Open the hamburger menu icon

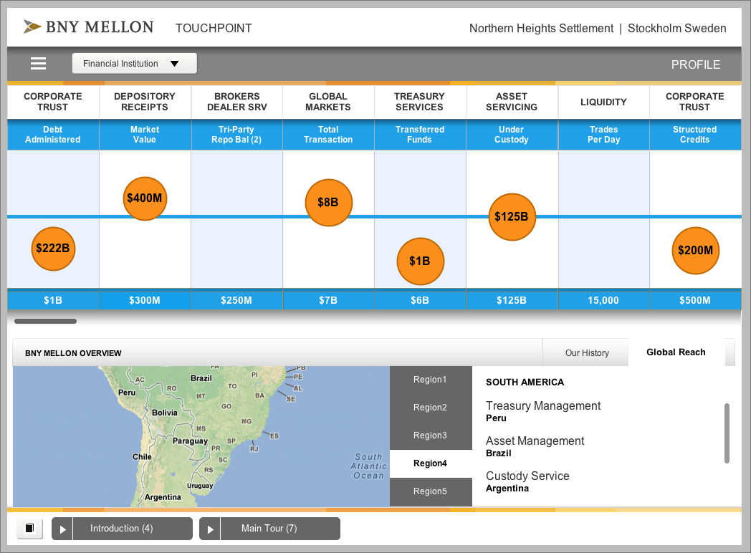click(x=38, y=63)
